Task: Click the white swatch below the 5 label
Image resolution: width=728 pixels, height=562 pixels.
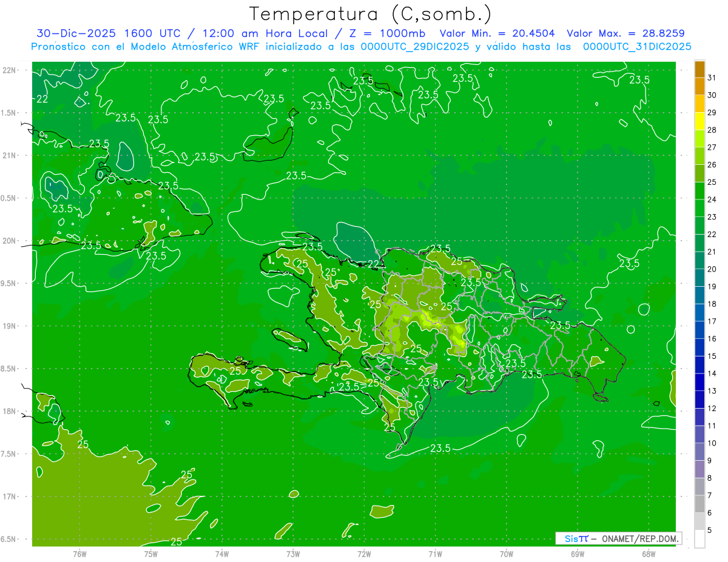Action: (x=699, y=539)
